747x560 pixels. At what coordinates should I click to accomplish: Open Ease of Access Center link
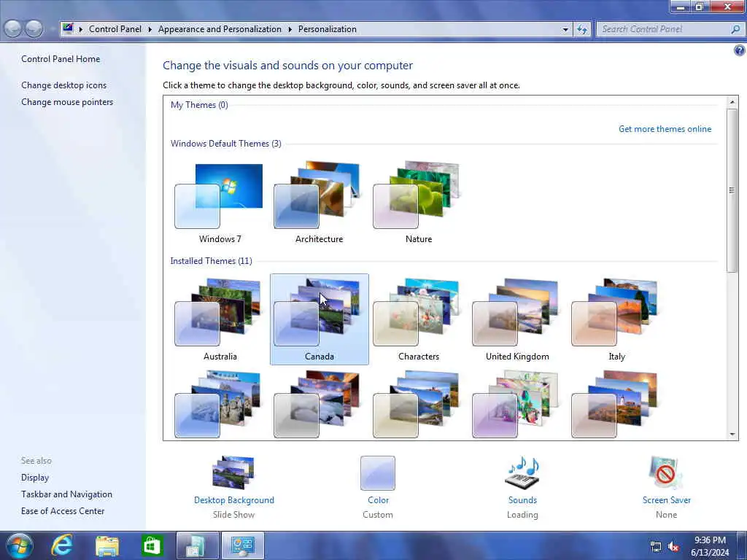tap(63, 511)
